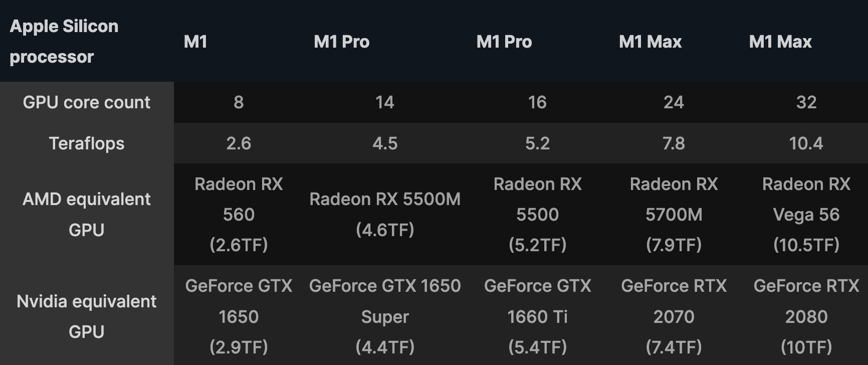The height and width of the screenshot is (365, 868).
Task: Click the Radeon RX 560 (2.6TF) cell
Action: click(x=239, y=215)
